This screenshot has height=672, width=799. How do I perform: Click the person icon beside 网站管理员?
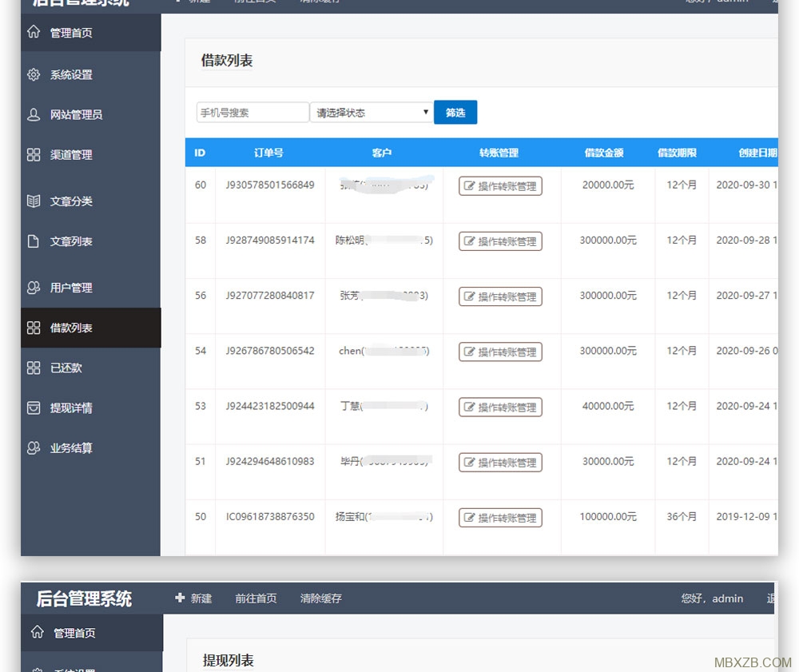(x=34, y=114)
